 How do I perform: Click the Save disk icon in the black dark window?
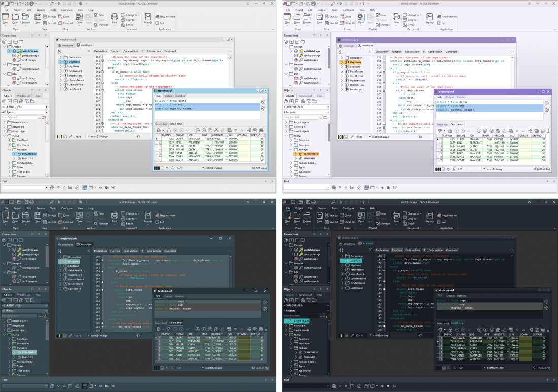320,215
